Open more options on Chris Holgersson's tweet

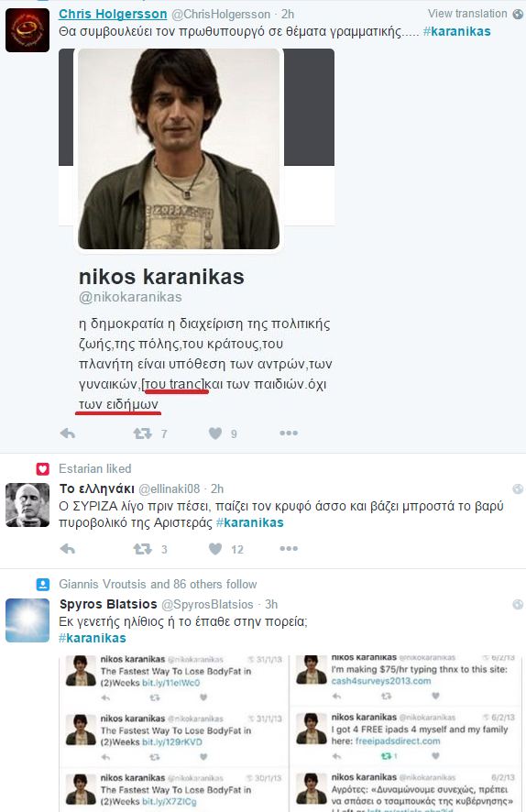pyautogui.click(x=289, y=433)
